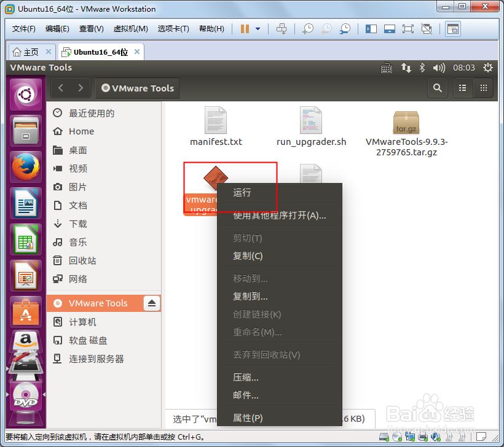This screenshot has width=504, height=447.
Task: Open the 查看(V) menu
Action: click(x=92, y=29)
